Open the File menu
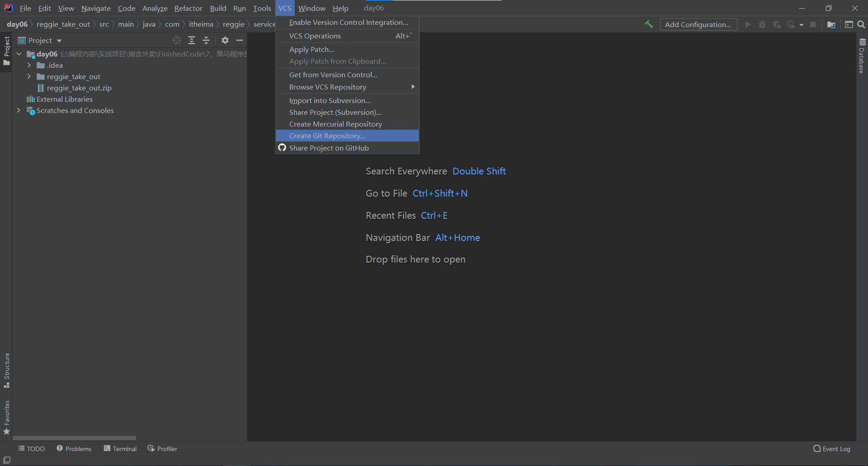 point(25,8)
